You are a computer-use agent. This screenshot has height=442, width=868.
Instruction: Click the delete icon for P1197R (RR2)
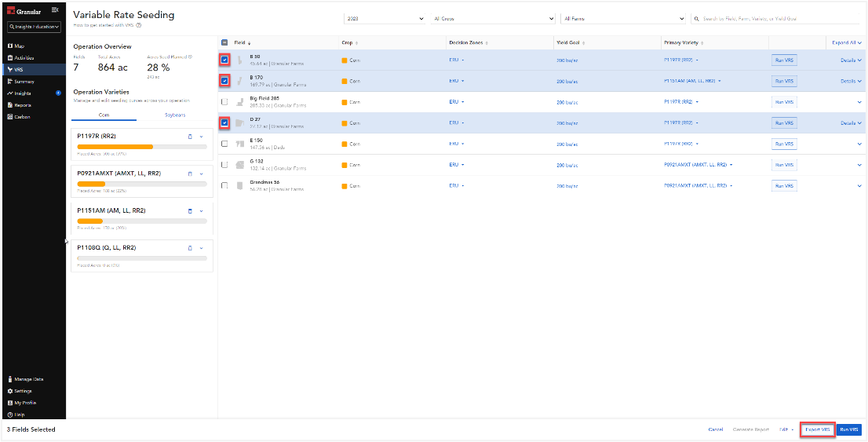coord(190,136)
